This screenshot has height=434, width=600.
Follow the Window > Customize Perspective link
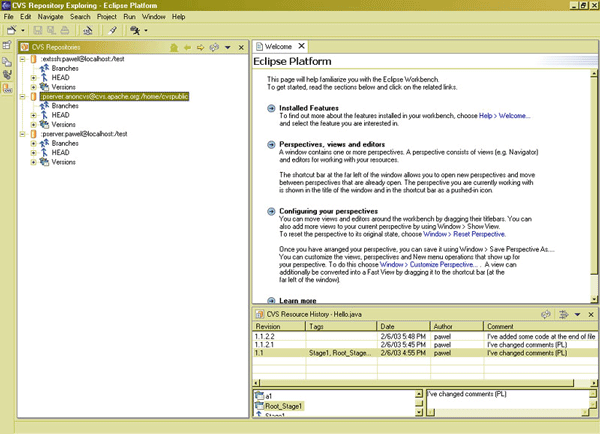(428, 264)
